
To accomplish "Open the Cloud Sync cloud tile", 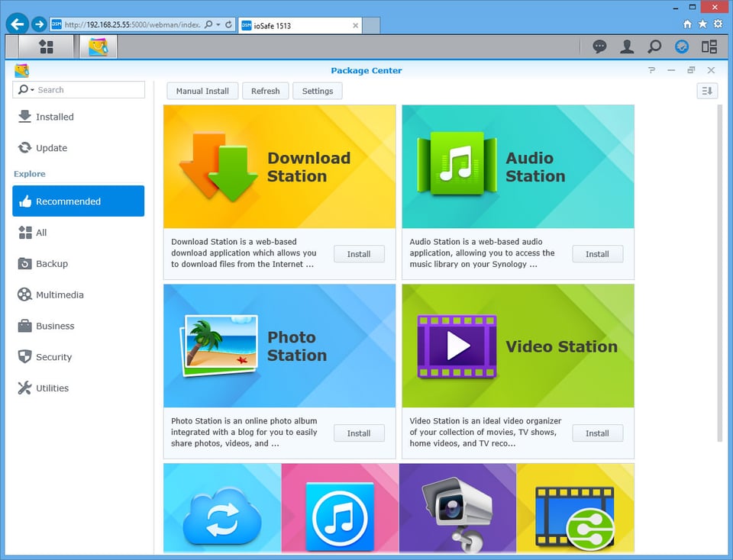I will point(222,508).
